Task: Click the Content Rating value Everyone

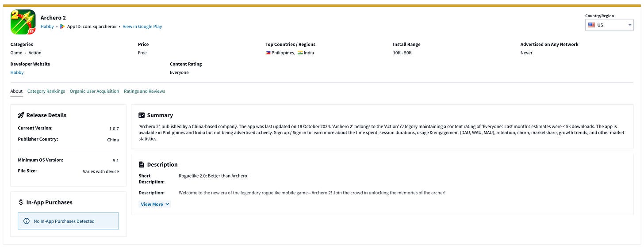Action: 179,72
